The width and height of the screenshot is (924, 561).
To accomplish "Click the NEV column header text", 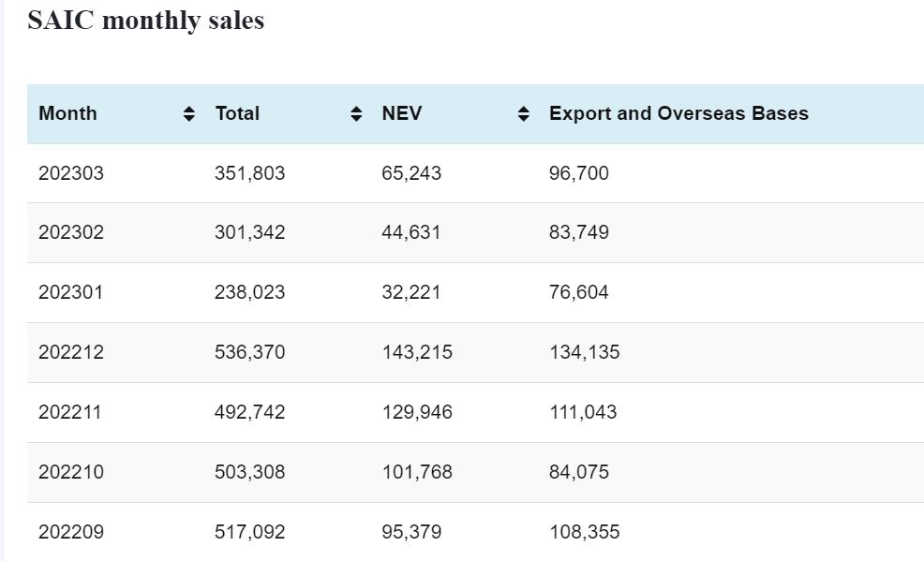I will coord(402,113).
